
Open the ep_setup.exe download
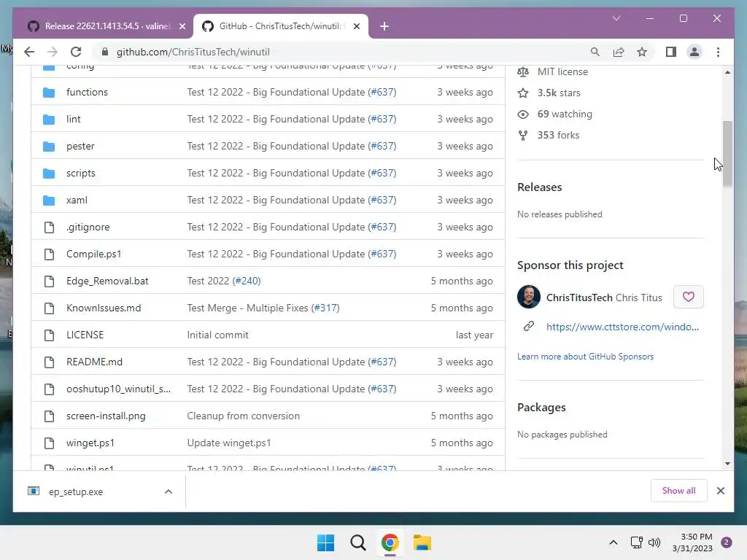(x=76, y=491)
